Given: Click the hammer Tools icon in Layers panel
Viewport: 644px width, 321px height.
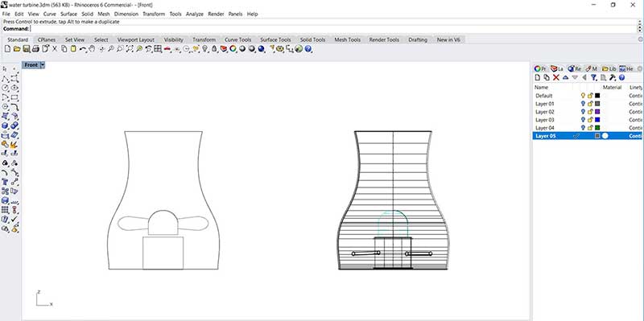Looking at the screenshot, I should tap(613, 77).
